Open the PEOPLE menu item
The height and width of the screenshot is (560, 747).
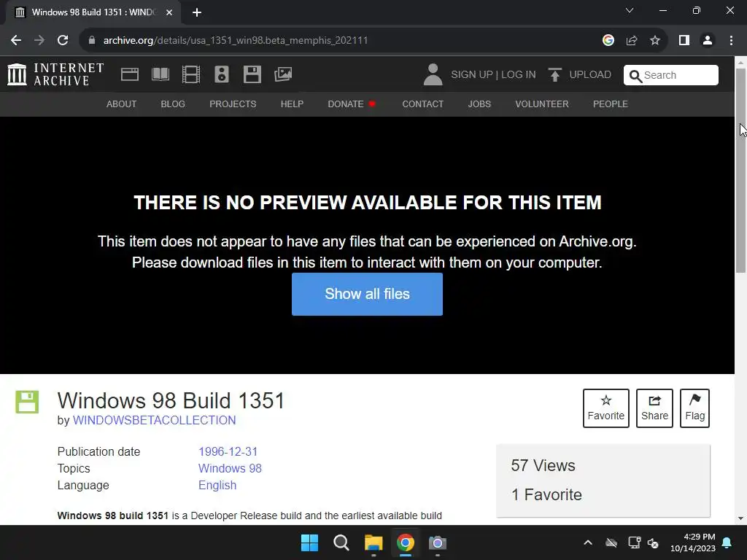611,104
